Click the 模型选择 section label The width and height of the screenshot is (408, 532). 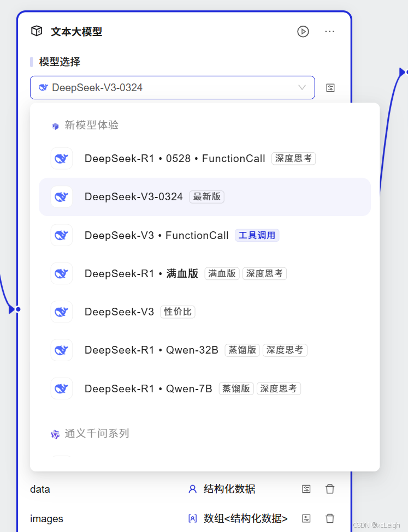click(60, 62)
